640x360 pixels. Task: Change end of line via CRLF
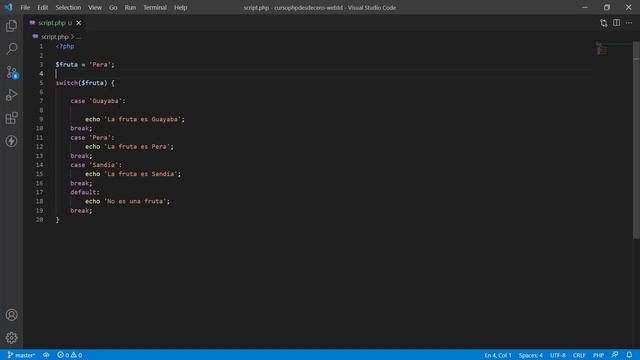[x=579, y=355]
